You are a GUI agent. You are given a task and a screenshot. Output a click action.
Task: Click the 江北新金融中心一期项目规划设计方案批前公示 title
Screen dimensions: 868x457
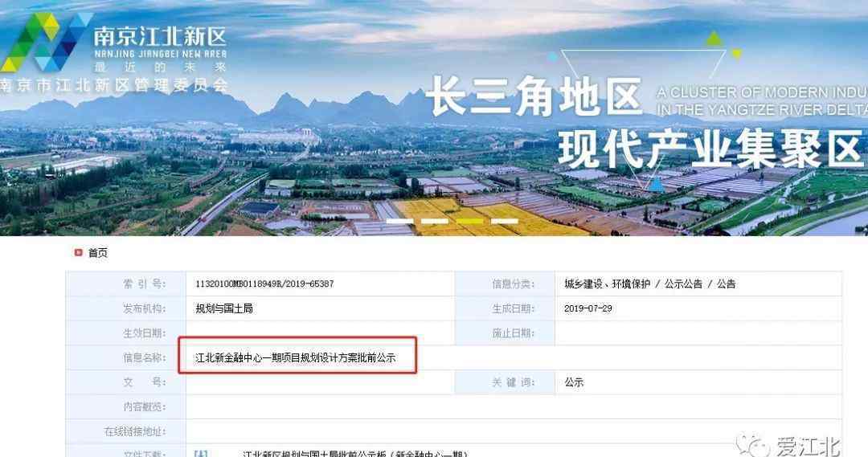coord(296,358)
